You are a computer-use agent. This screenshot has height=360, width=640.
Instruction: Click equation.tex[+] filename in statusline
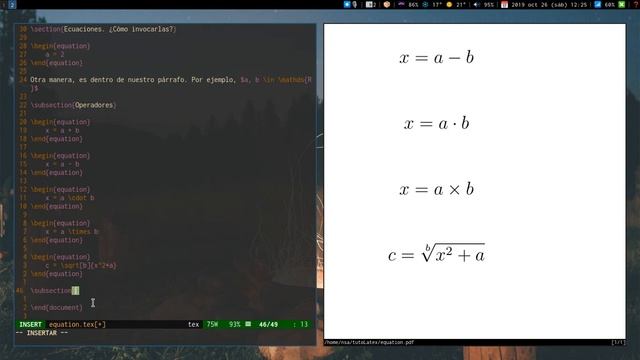[77, 324]
